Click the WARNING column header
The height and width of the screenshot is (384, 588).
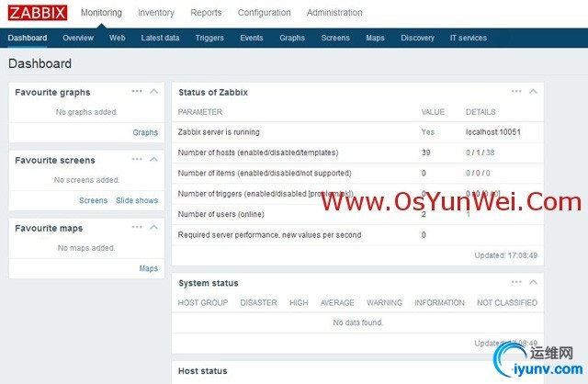384,302
